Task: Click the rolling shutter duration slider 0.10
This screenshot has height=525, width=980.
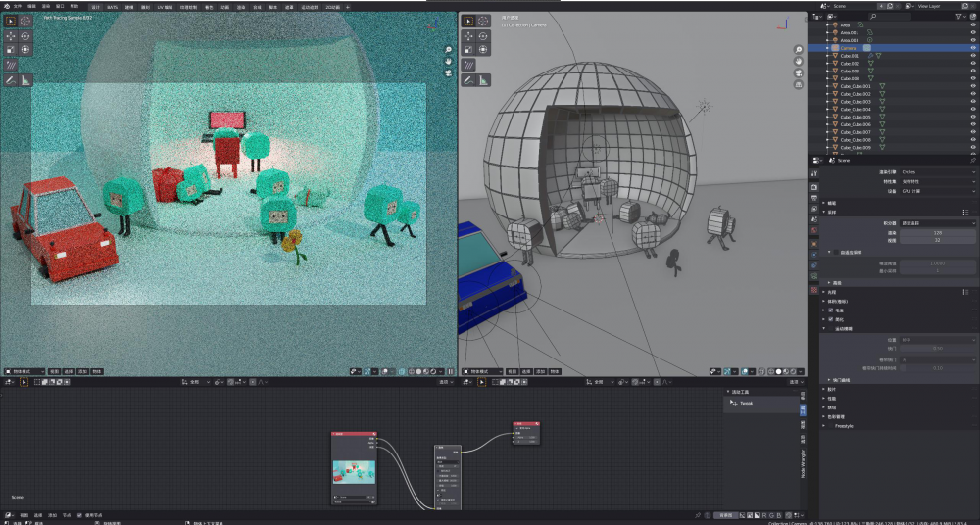Action: point(937,368)
